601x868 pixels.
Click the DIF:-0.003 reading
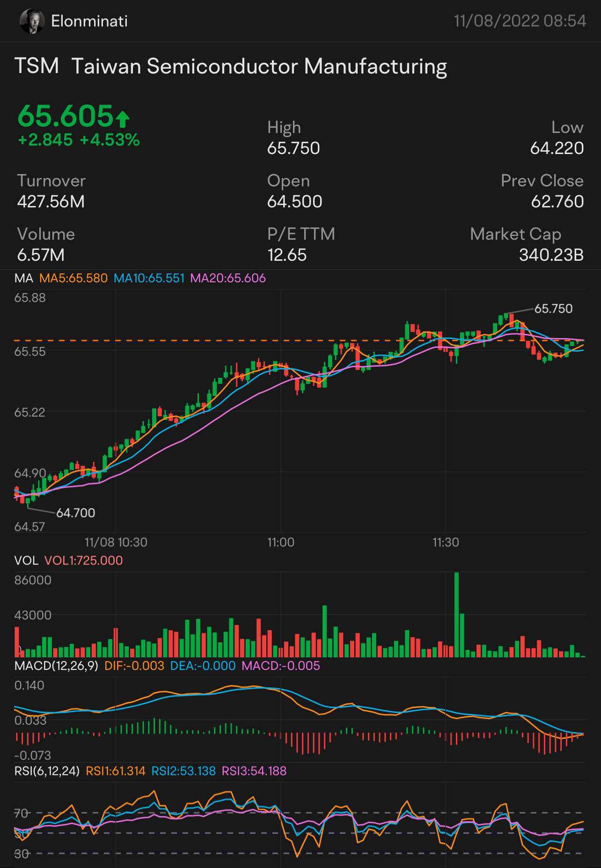pyautogui.click(x=134, y=666)
